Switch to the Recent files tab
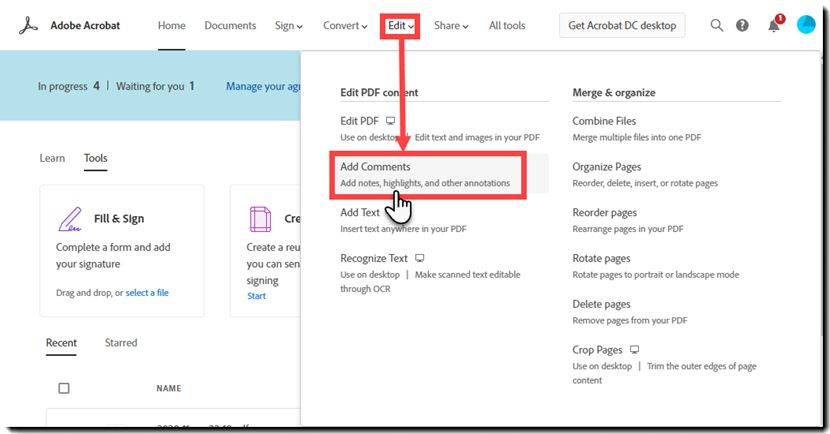 [61, 343]
